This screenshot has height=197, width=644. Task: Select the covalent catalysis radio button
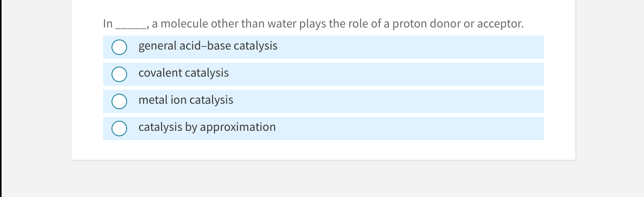119,74
